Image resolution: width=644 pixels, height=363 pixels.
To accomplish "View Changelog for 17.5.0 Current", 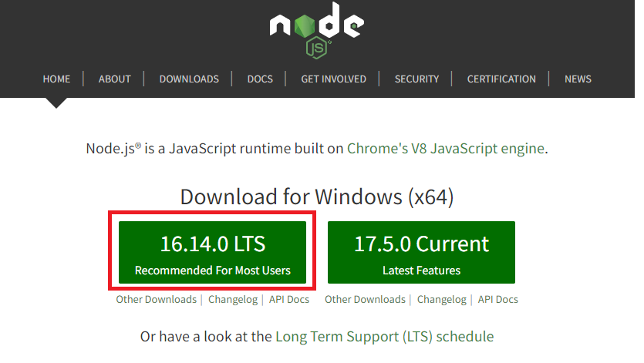I will [x=442, y=300].
